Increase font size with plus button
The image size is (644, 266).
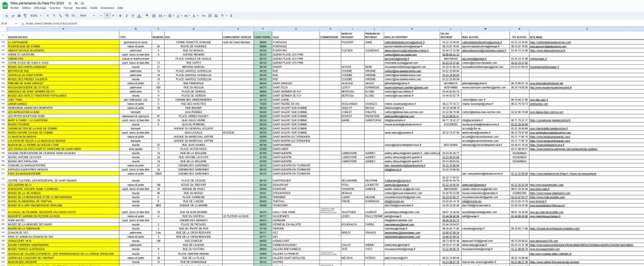(x=113, y=16)
